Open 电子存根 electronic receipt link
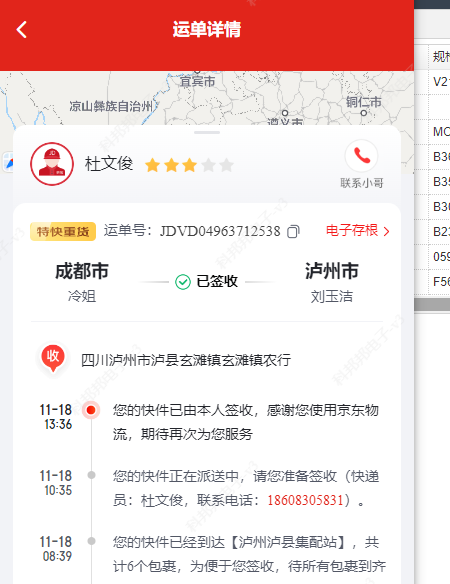This screenshot has height=584, width=450. pyautogui.click(x=352, y=231)
